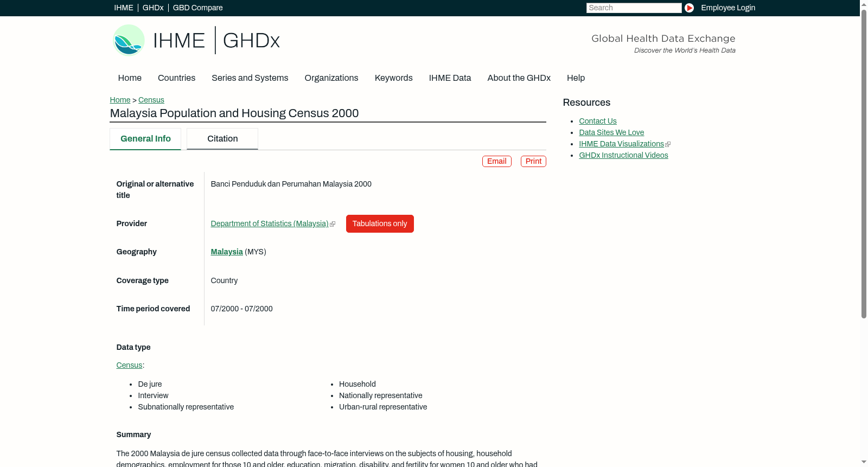Open the IHME link in top bar
Screen dimensions: 868x467
click(124, 8)
